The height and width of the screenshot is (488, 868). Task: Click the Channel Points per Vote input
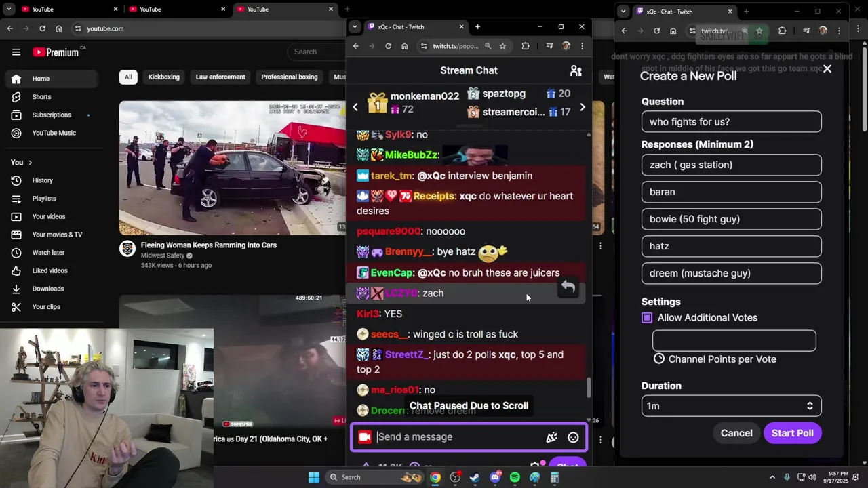click(x=734, y=340)
